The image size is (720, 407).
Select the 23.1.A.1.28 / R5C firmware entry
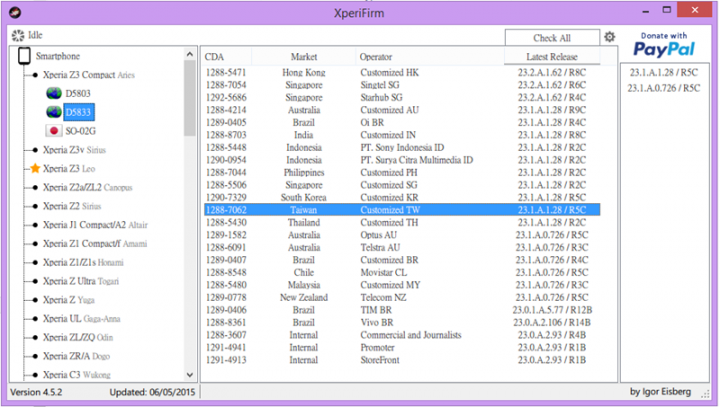click(664, 73)
